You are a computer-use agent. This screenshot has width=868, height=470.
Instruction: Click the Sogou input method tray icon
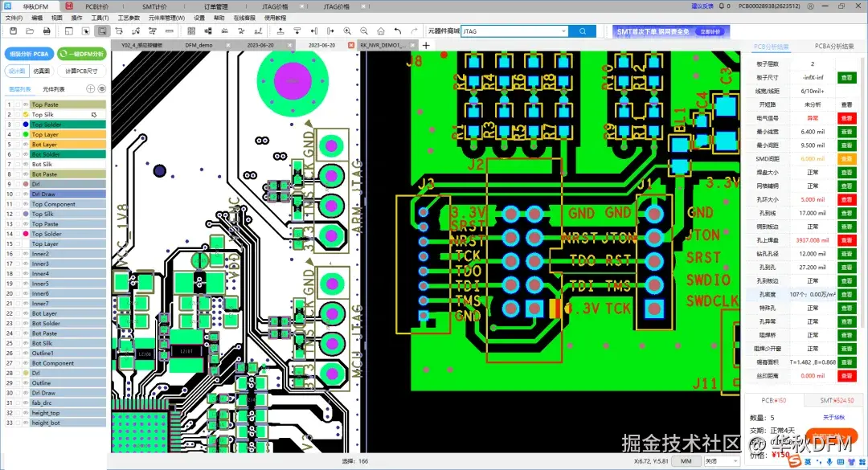(795, 460)
